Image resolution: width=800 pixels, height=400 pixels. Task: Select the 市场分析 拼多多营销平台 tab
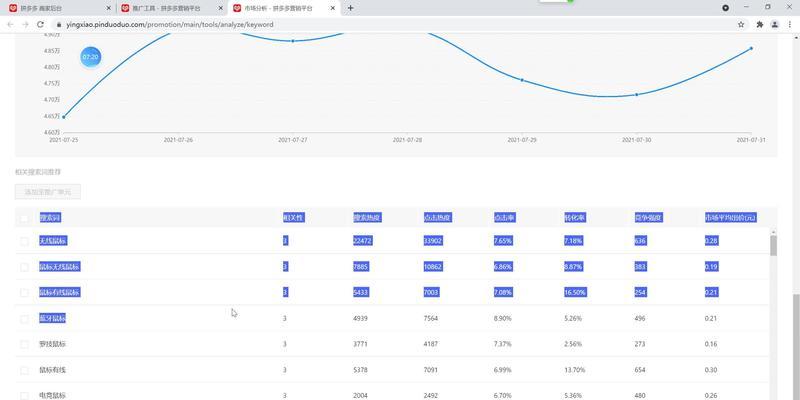pos(283,8)
